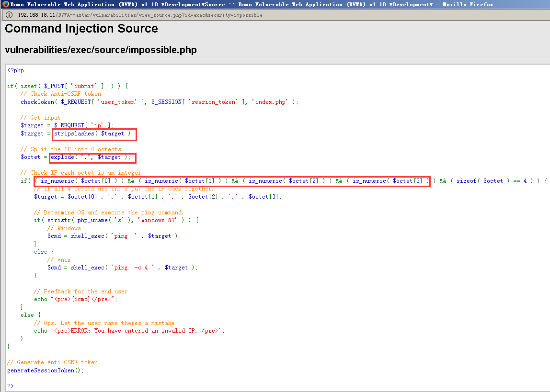Click the Firefox logo in title bar
Screen dimensions: 550x392
pos(5,4)
